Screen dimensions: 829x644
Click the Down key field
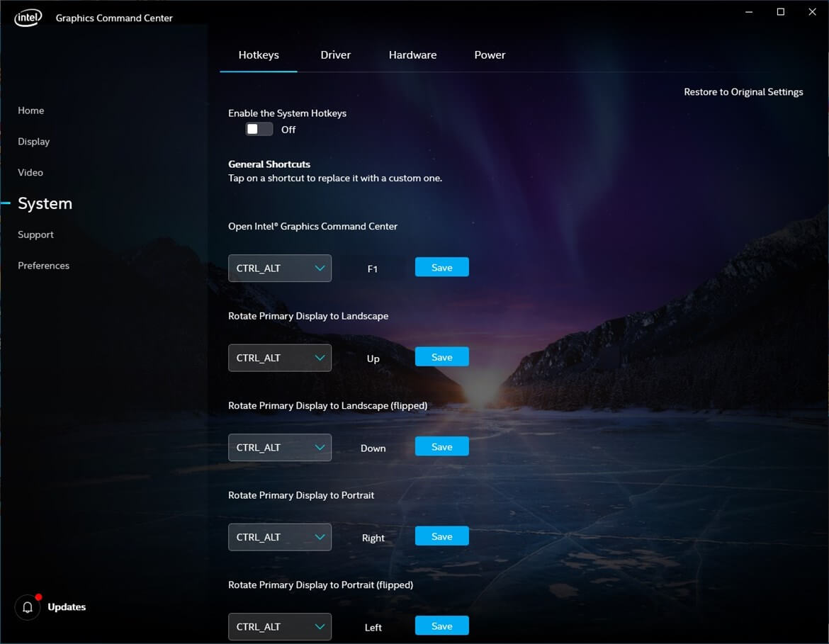click(373, 448)
